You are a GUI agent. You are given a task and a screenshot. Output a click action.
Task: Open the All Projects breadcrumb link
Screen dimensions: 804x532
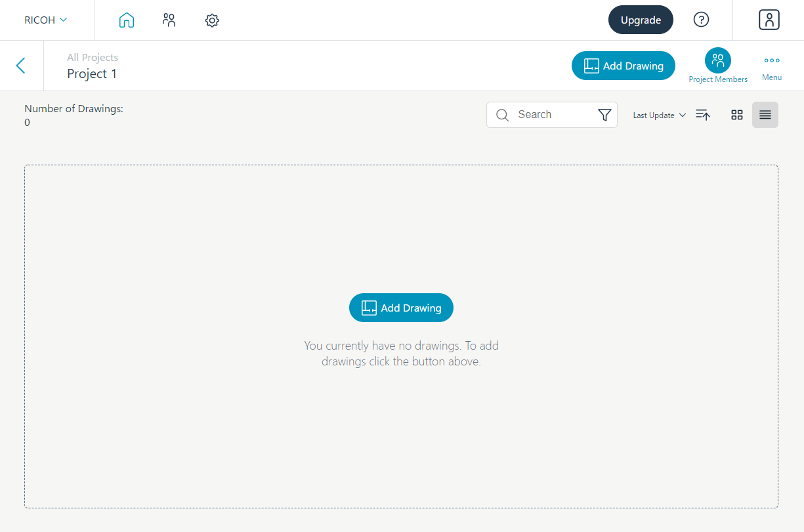pyautogui.click(x=93, y=58)
